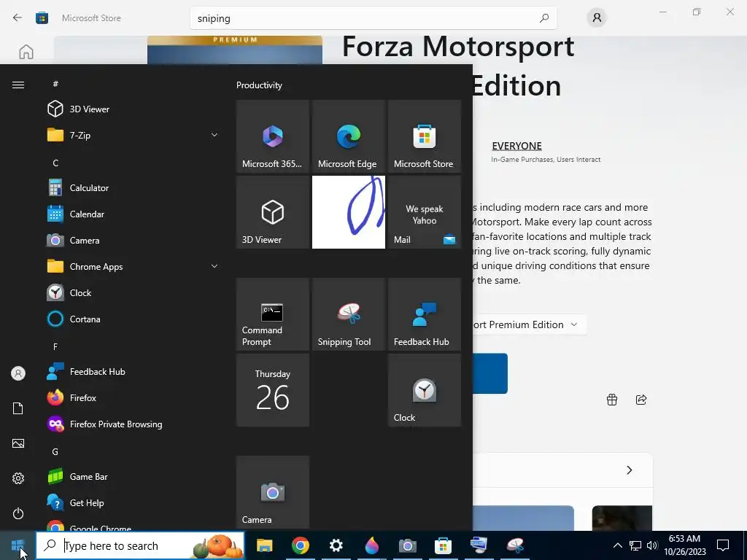Viewport: 747px width, 560px height.
Task: Click the gift icon in Store
Action: 612,400
